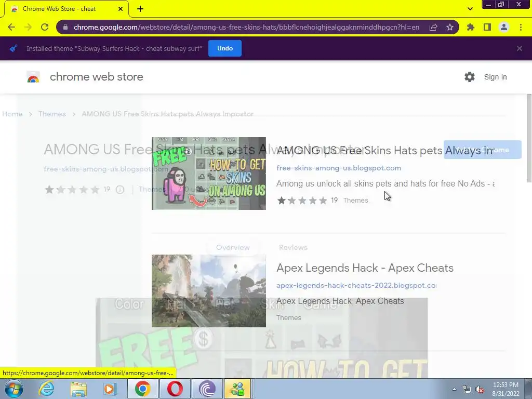Open Apex Legends Hack - Apex Cheats title

365,268
